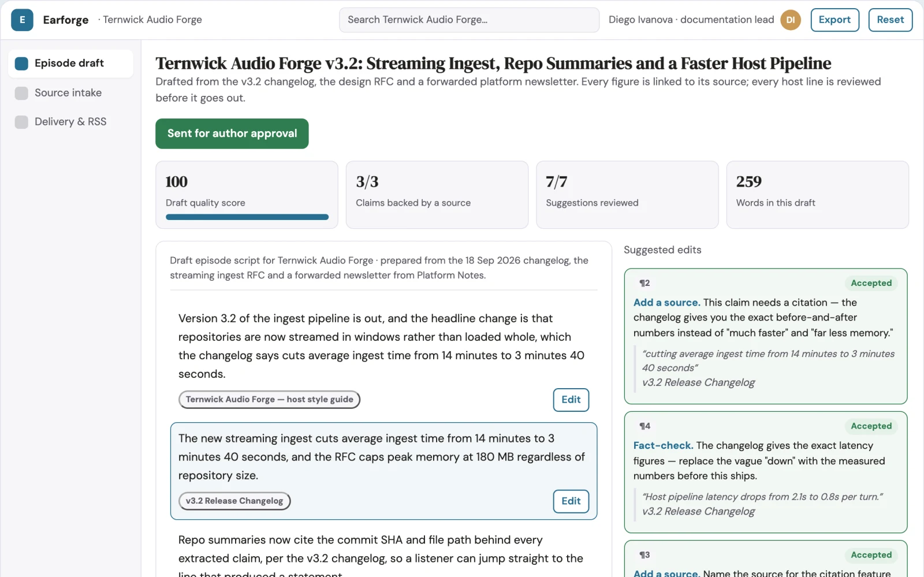Click Accepted badge on ¶2 suggestion
This screenshot has width=924, height=577.
[871, 283]
